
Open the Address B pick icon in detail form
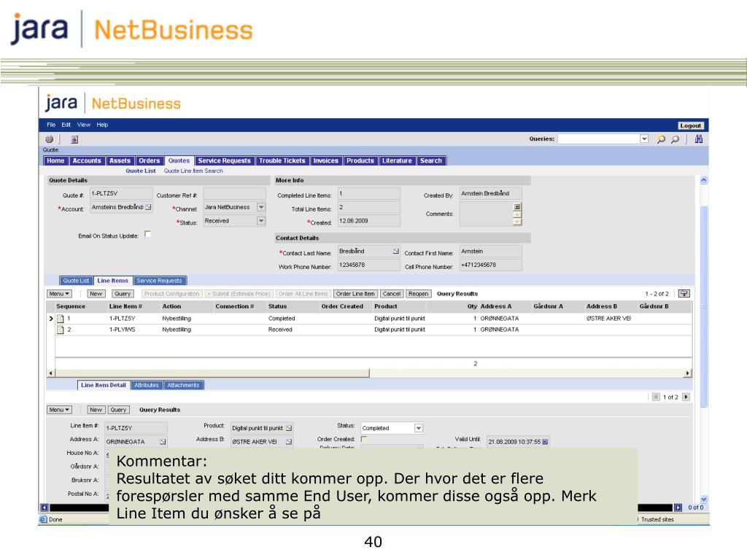289,442
